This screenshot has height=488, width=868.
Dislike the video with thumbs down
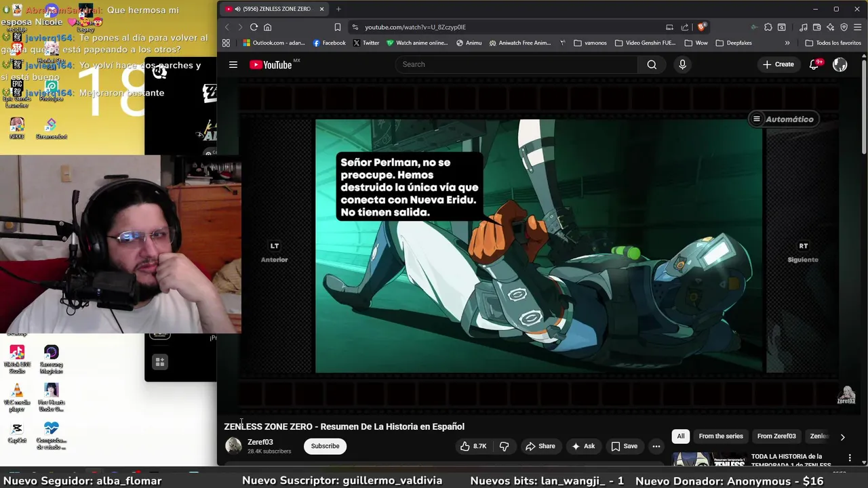[x=504, y=446]
